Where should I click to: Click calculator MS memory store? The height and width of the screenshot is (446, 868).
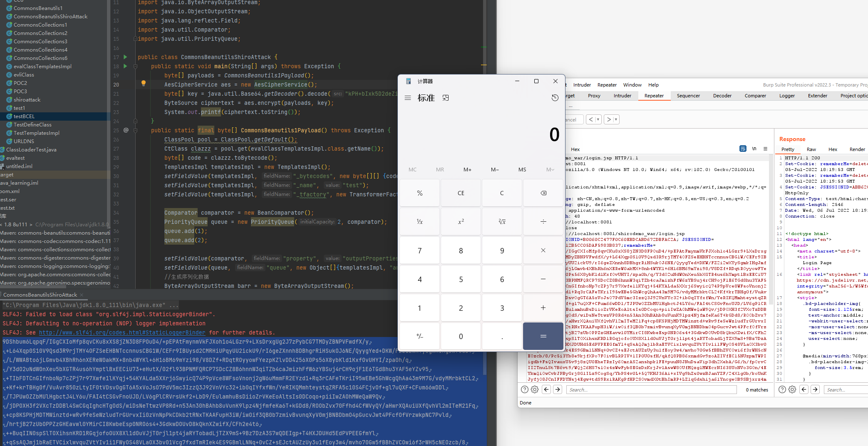[x=522, y=169]
